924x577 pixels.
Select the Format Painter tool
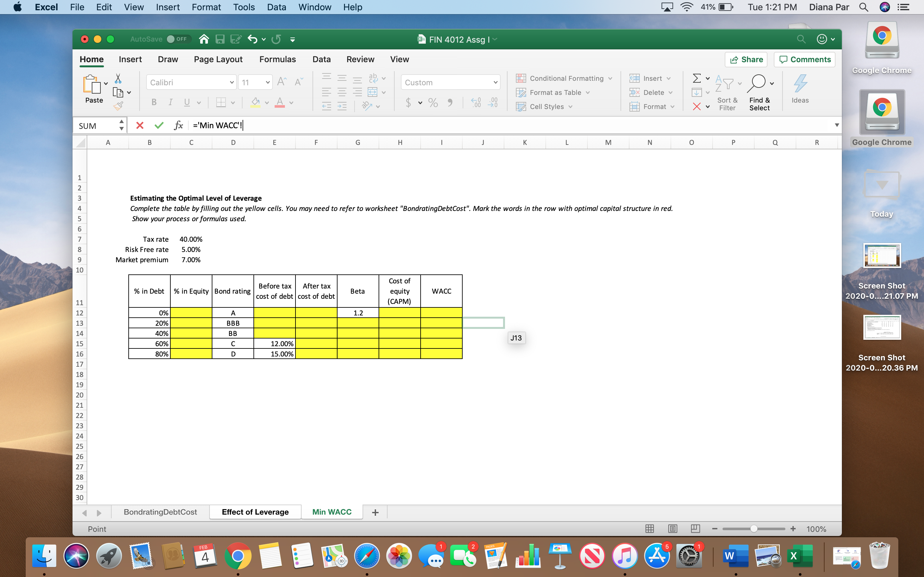[x=119, y=106]
